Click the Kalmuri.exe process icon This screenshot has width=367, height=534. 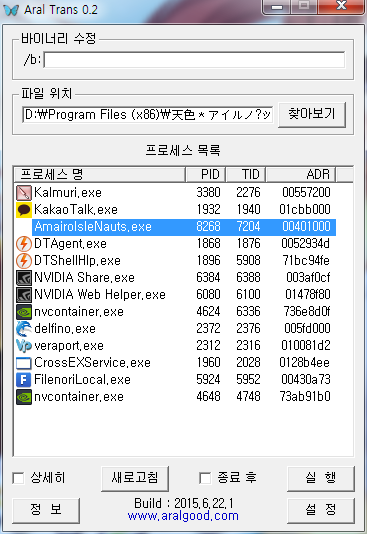click(x=23, y=192)
